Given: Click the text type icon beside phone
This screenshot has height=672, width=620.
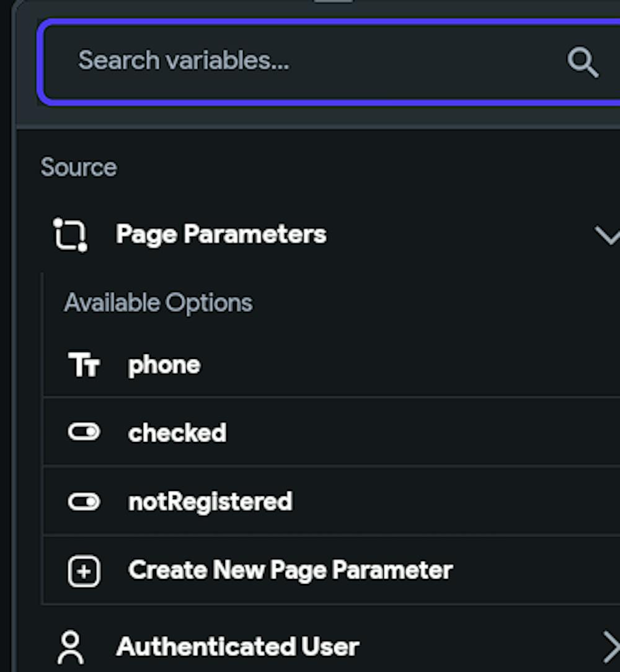Looking at the screenshot, I should click(x=84, y=365).
